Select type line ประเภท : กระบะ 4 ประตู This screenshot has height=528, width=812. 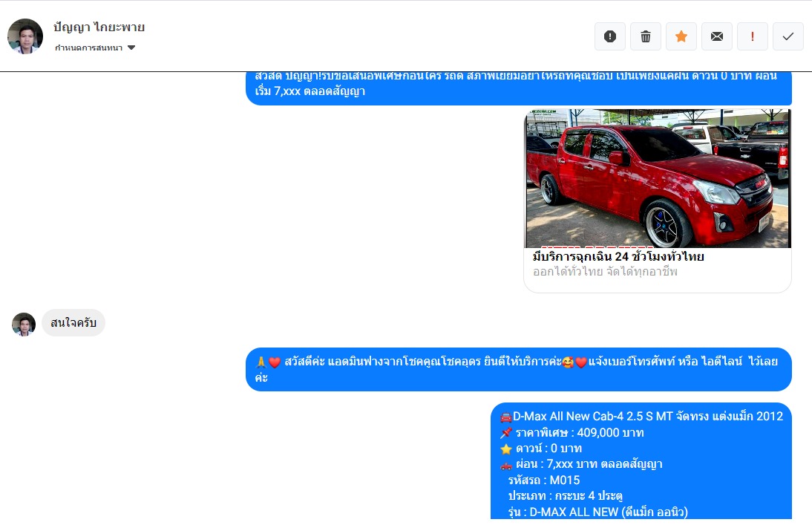565,496
